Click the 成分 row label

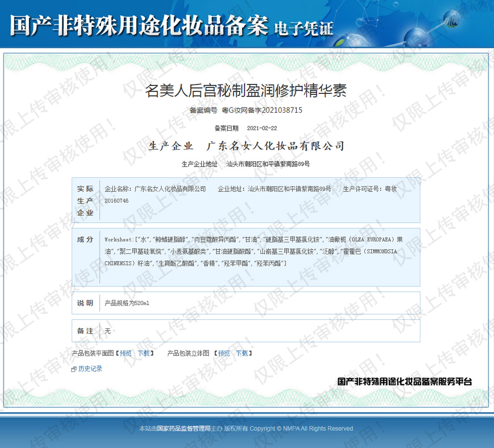[x=85, y=240]
